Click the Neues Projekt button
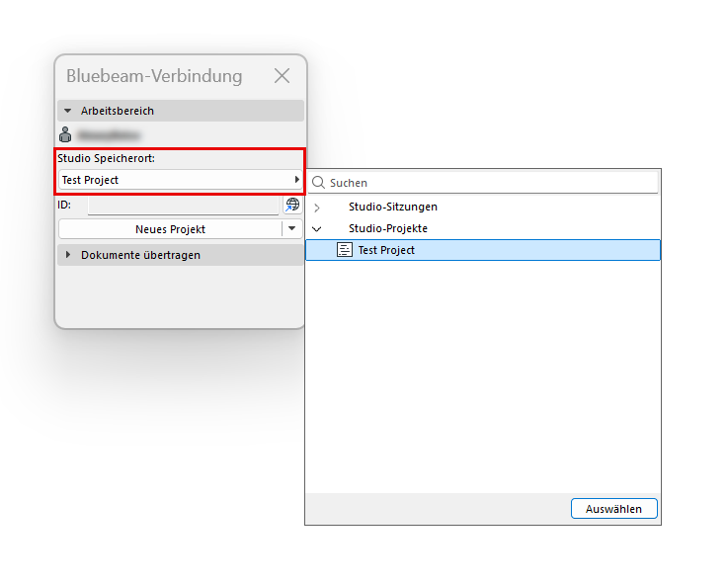This screenshot has height=585, width=728. [170, 229]
